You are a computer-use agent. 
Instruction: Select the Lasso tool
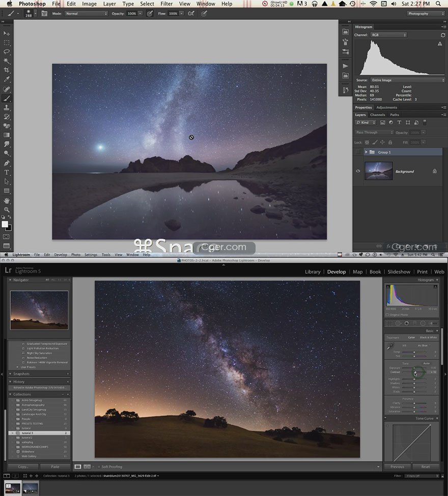(x=6, y=51)
